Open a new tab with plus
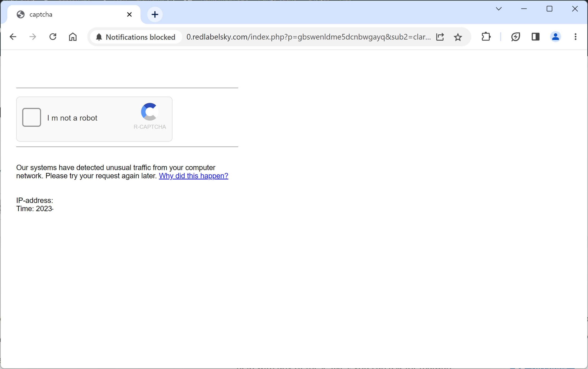 [x=155, y=15]
